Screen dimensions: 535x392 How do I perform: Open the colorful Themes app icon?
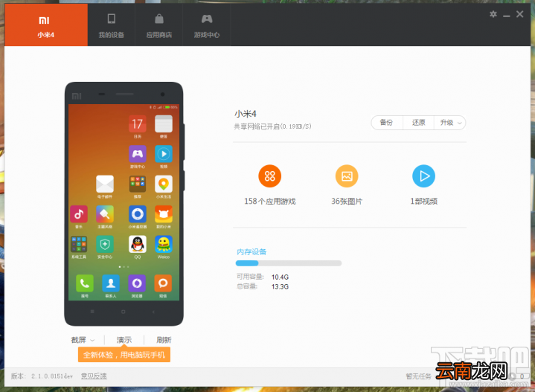(x=105, y=214)
